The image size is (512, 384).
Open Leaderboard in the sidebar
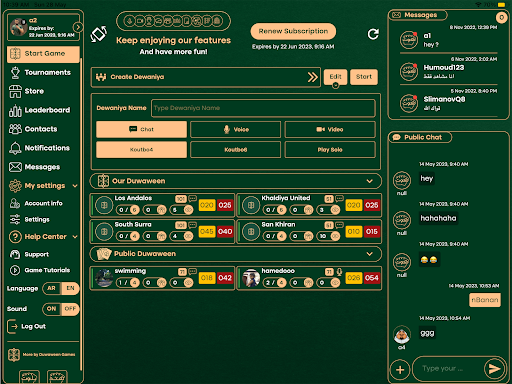(x=40, y=110)
